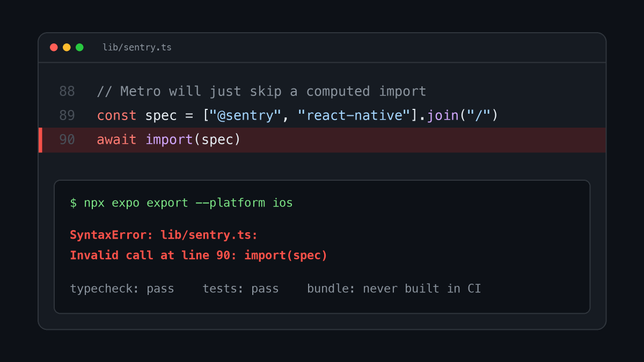Screen dimensions: 644x362
Task: Click the 'const' keyword on line 89
Action: [116, 115]
